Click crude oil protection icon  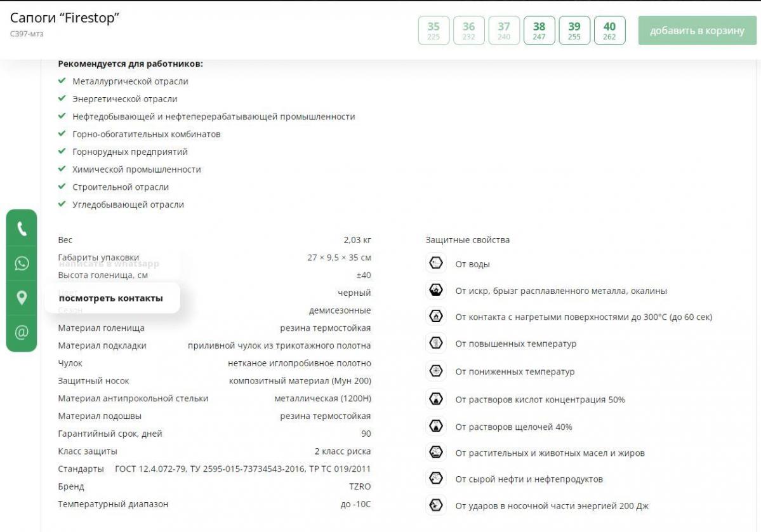tap(435, 478)
